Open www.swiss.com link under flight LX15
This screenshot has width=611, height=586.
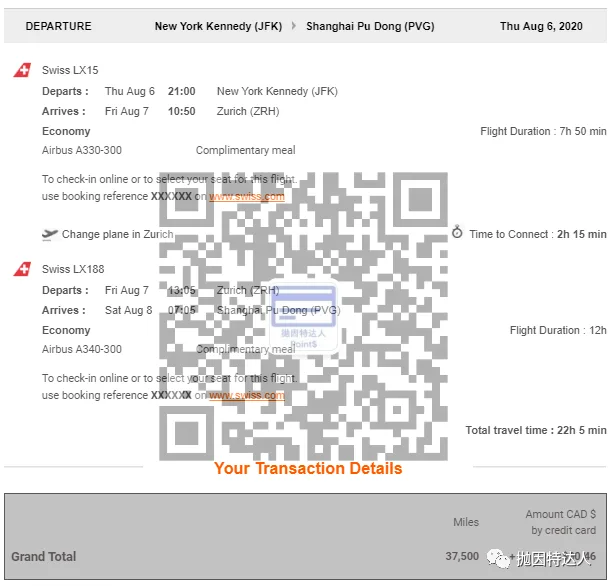tap(247, 196)
